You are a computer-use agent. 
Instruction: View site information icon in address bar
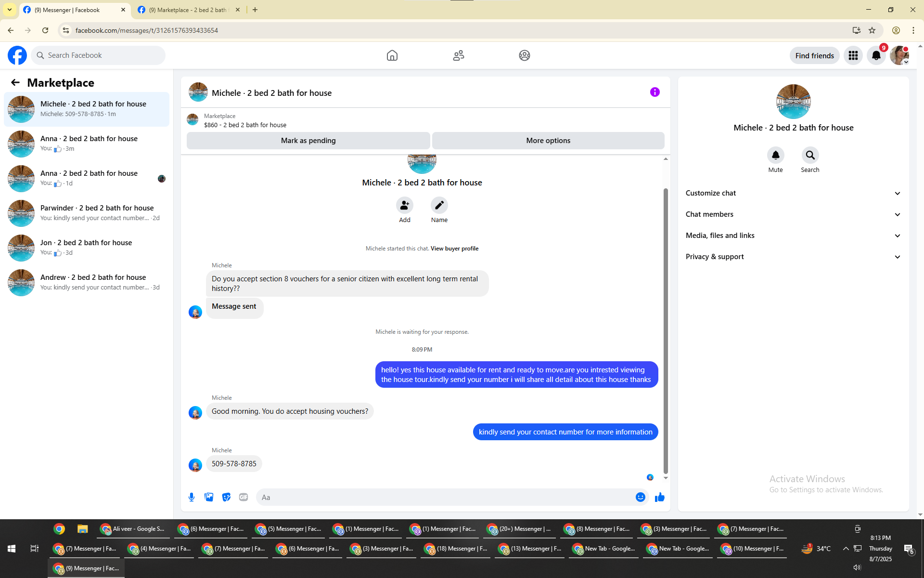click(x=66, y=30)
